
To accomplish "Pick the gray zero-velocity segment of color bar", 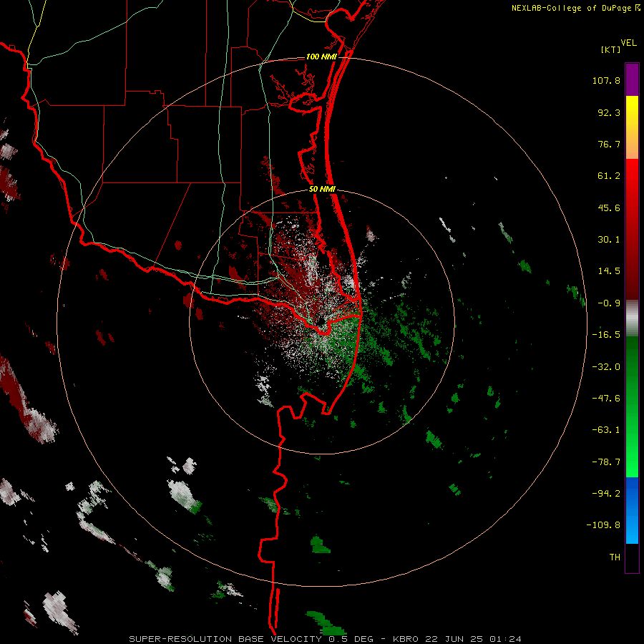I will point(632,318).
